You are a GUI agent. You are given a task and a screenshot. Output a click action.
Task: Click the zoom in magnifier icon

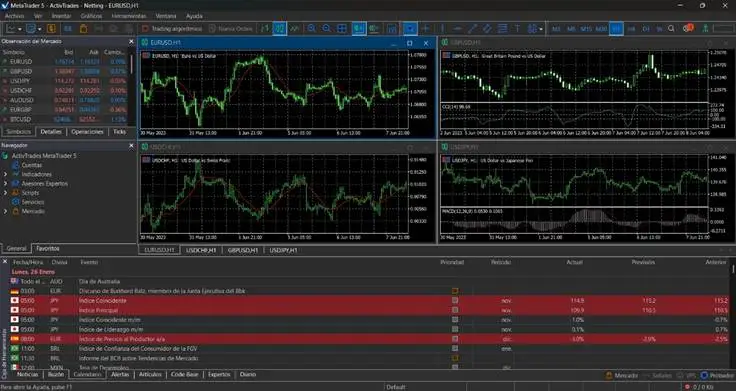(312, 29)
